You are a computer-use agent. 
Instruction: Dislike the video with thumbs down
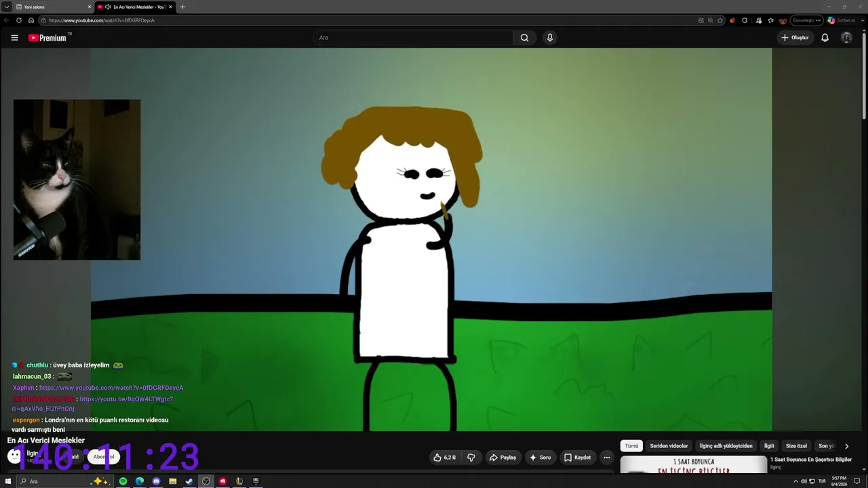tap(471, 457)
